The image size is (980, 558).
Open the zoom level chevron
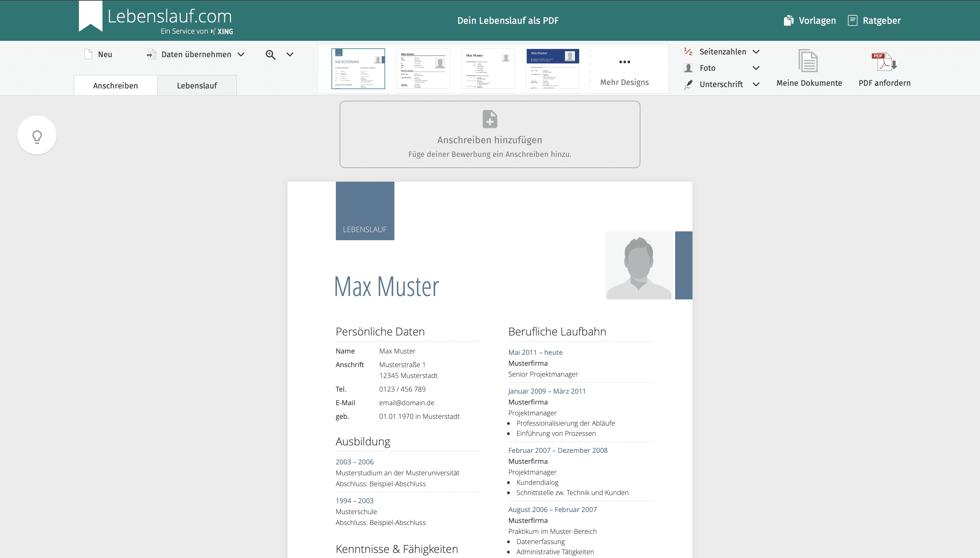coord(290,55)
